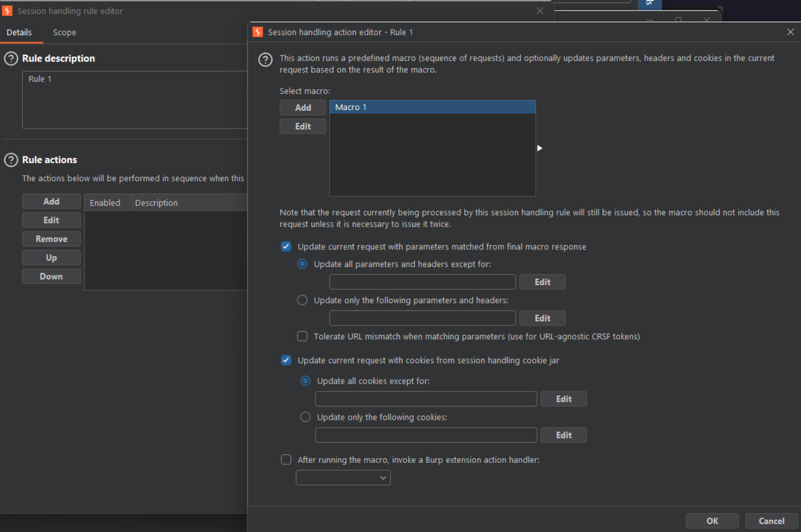801x532 pixels.
Task: Click the help icon beside Rule actions
Action: 11,160
